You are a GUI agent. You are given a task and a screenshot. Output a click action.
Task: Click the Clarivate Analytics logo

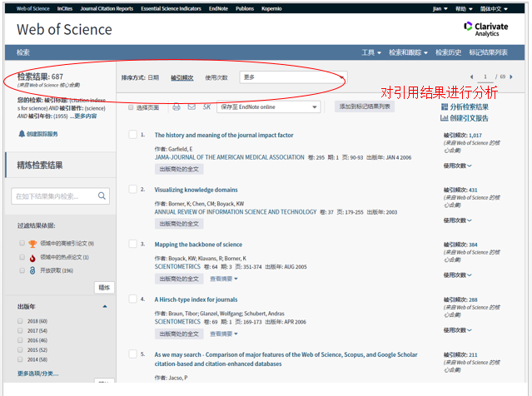click(486, 29)
